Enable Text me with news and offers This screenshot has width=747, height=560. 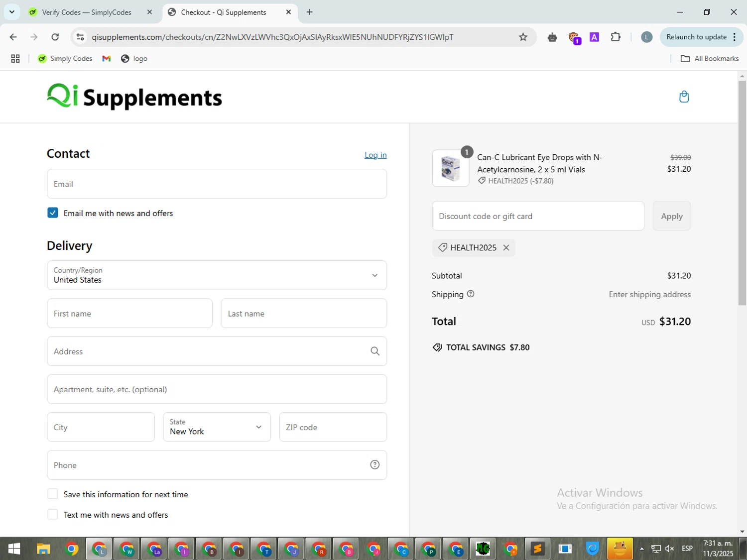(53, 515)
